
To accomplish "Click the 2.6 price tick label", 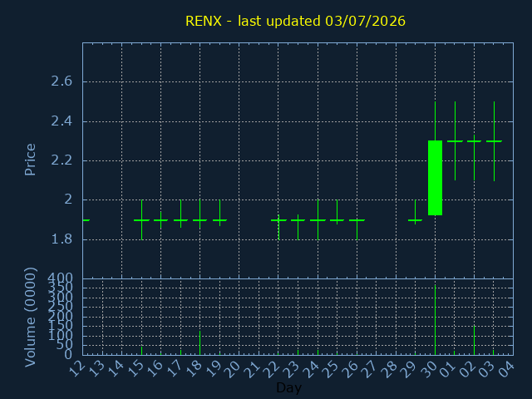I will (62, 81).
